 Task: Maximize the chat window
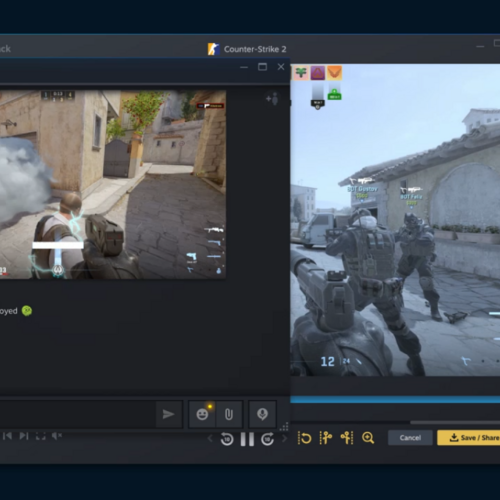(262, 67)
